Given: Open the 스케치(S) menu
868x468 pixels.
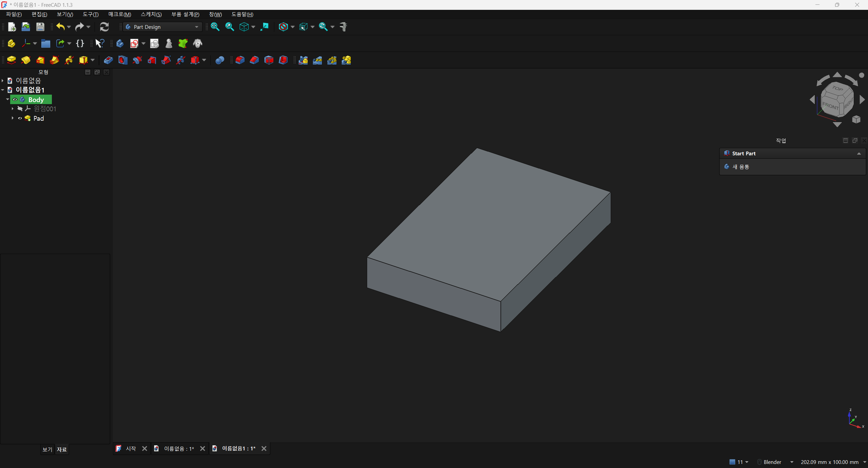Looking at the screenshot, I should 151,14.
